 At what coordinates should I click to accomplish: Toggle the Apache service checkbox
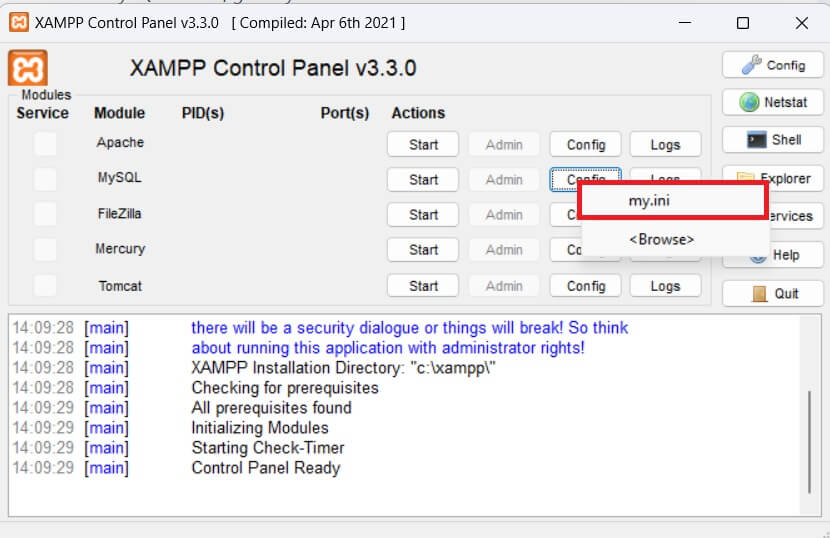click(x=46, y=144)
